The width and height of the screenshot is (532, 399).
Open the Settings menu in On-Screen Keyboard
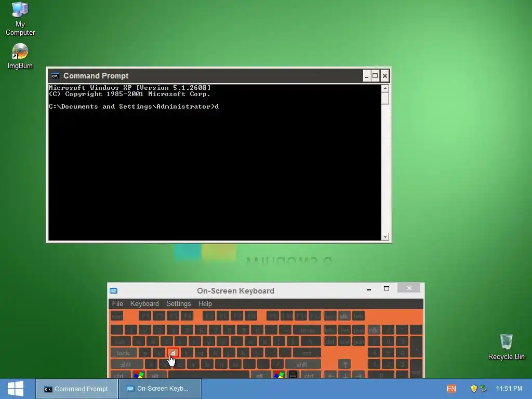click(x=179, y=303)
